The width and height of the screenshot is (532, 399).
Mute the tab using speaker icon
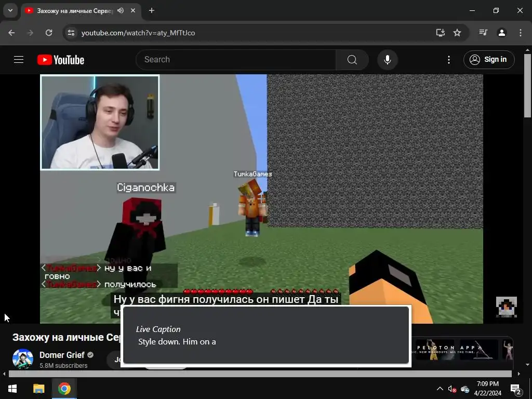[x=121, y=10]
